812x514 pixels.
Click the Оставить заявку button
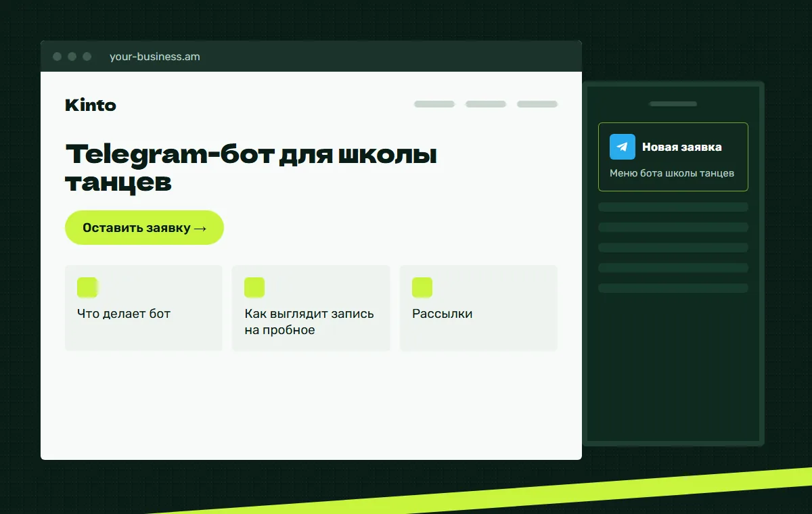point(144,228)
